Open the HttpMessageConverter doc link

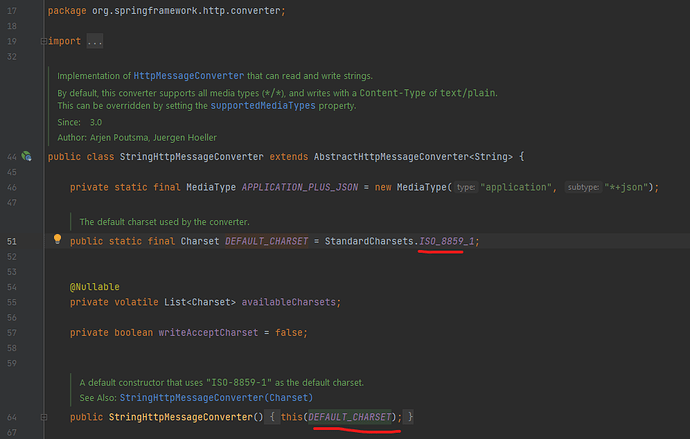coord(188,76)
